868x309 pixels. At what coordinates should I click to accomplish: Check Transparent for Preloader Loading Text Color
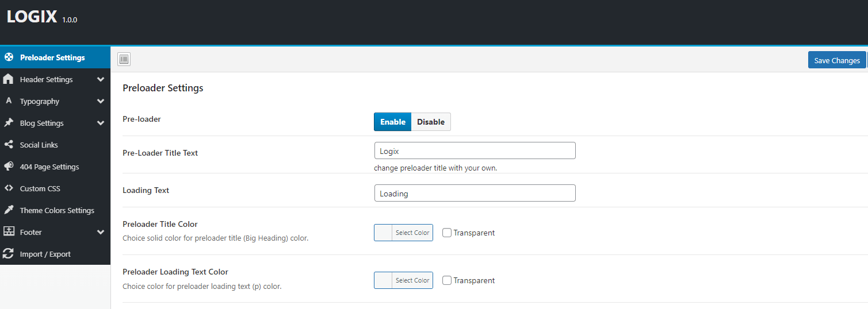point(447,280)
